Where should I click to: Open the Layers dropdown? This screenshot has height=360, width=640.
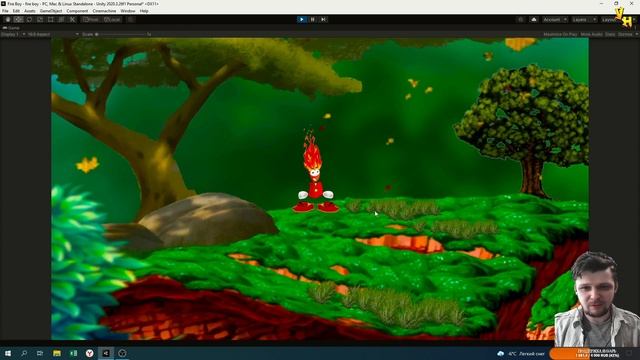click(x=584, y=19)
